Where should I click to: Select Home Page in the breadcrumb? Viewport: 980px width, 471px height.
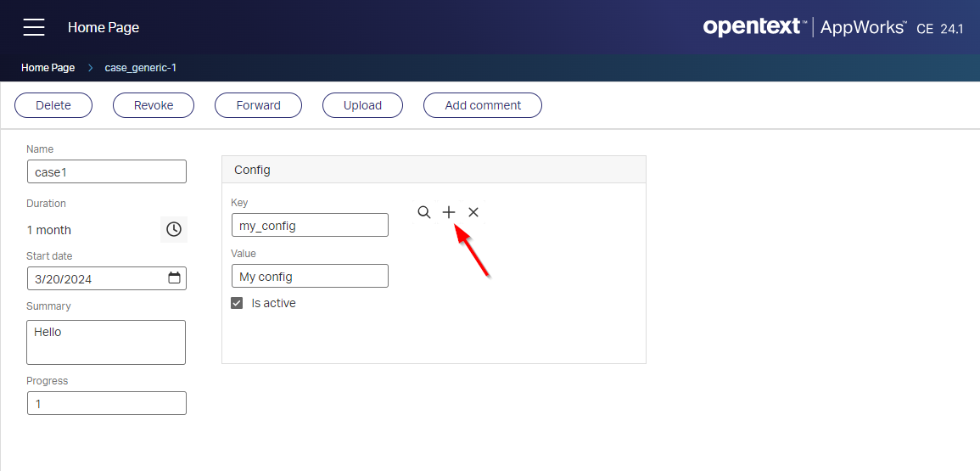coord(48,68)
